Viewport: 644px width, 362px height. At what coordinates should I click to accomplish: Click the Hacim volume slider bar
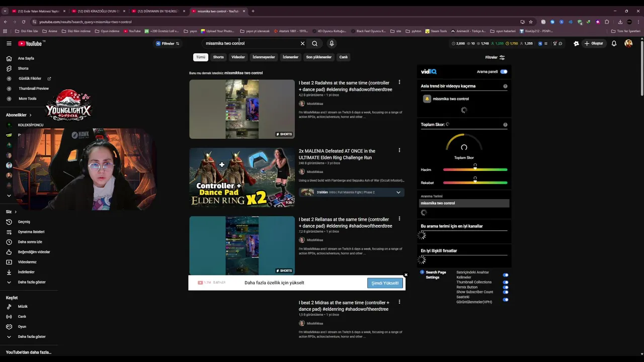[475, 170]
